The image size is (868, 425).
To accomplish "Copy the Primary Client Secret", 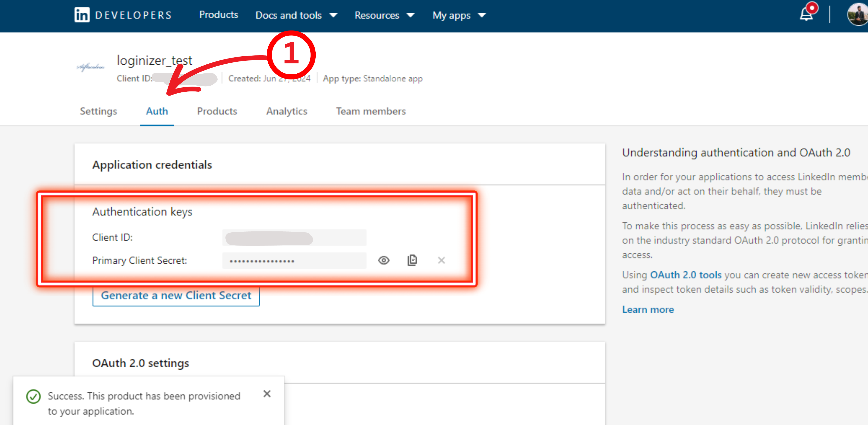I will point(412,260).
